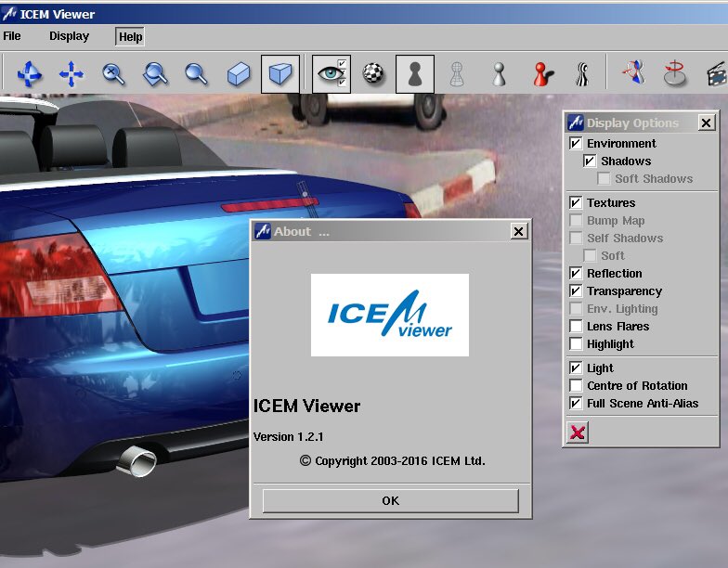Click the greyed Soft Shadows checkbox
Image resolution: width=728 pixels, height=568 pixels.
coord(604,178)
